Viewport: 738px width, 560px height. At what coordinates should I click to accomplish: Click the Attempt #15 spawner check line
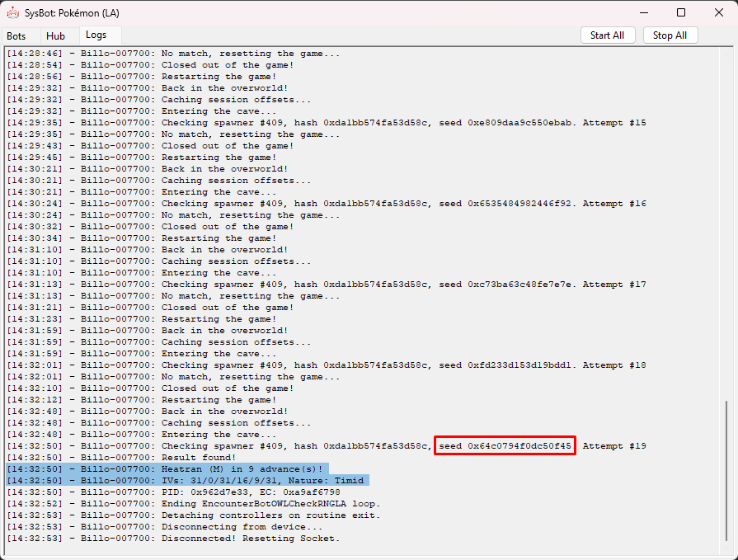click(x=327, y=123)
